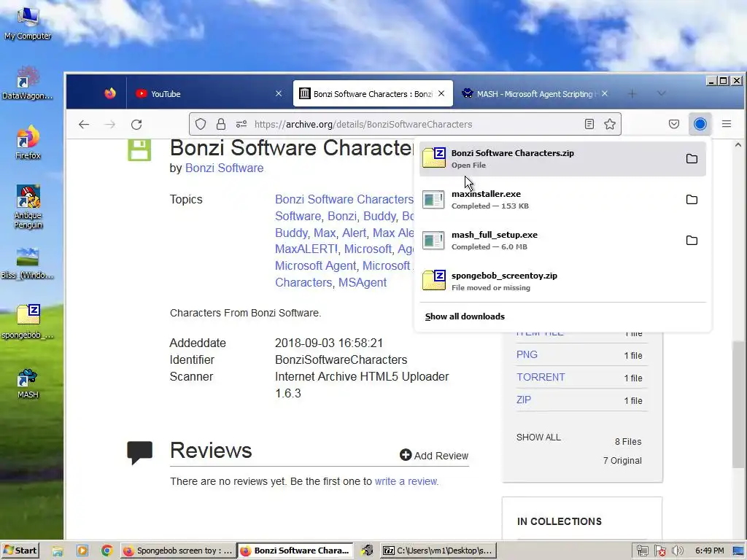Image resolution: width=747 pixels, height=560 pixels.
Task: Click the show desktop tray icon
Action: (738, 551)
